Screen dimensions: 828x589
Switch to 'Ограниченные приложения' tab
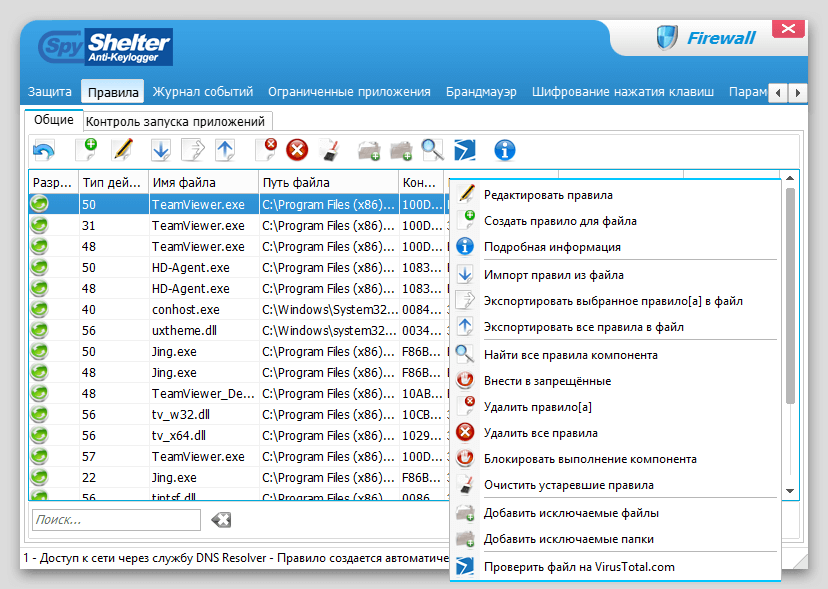[x=349, y=91]
